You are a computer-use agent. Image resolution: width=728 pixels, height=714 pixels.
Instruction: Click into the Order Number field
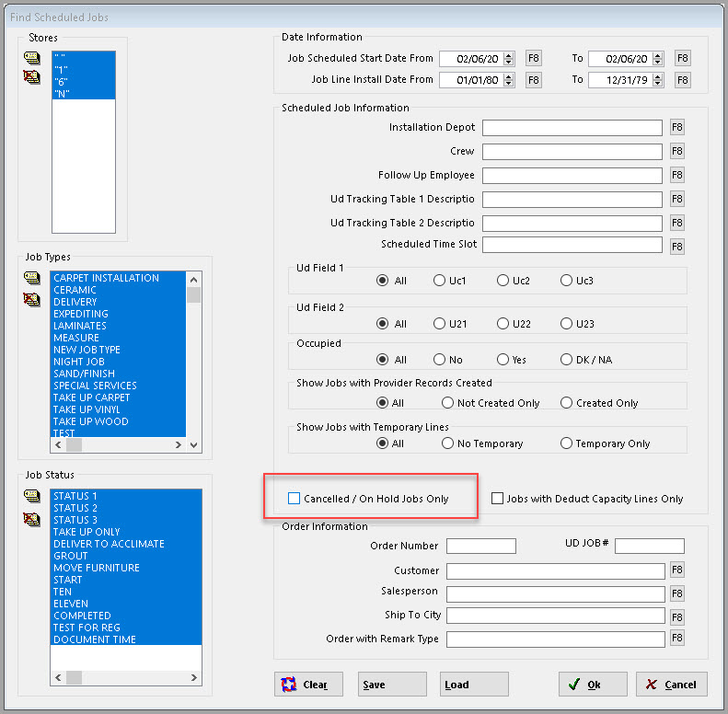(481, 546)
